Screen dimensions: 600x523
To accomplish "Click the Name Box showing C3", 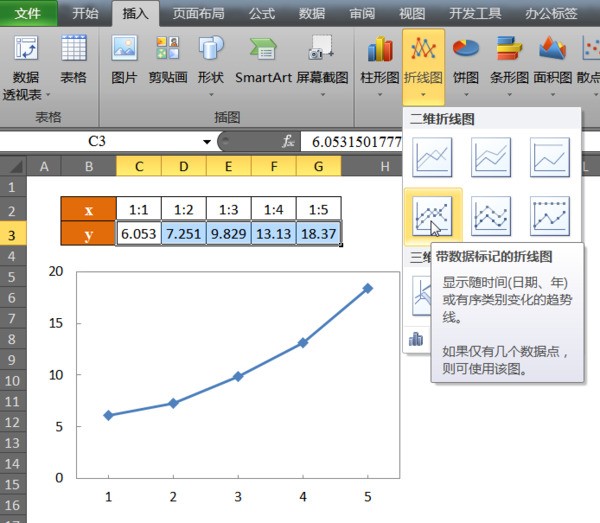I will coord(101,141).
